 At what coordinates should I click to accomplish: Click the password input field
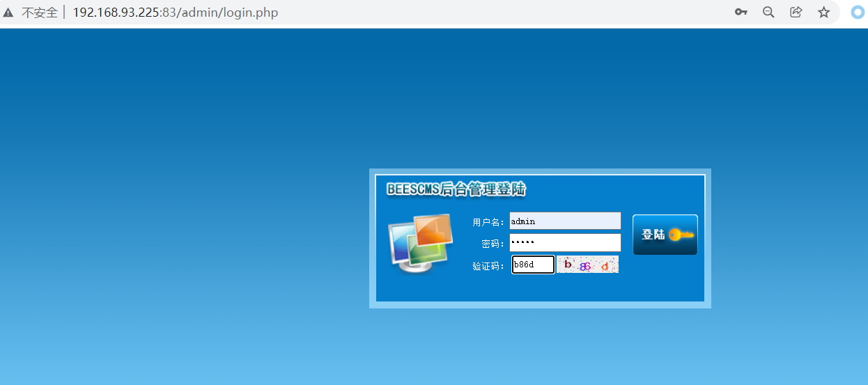click(x=565, y=242)
